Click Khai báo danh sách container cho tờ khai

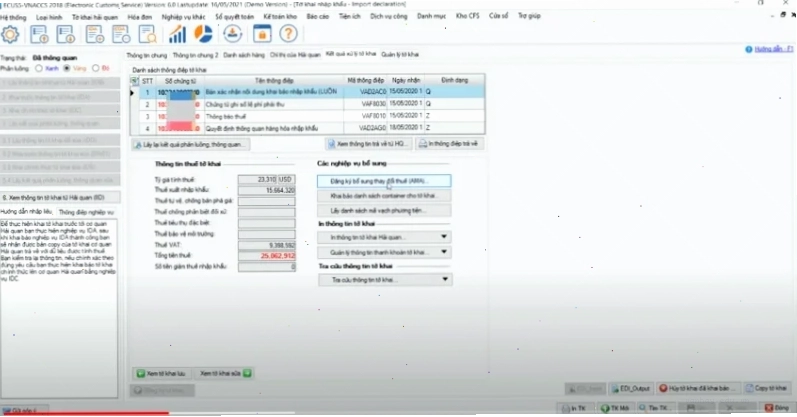[x=384, y=196]
